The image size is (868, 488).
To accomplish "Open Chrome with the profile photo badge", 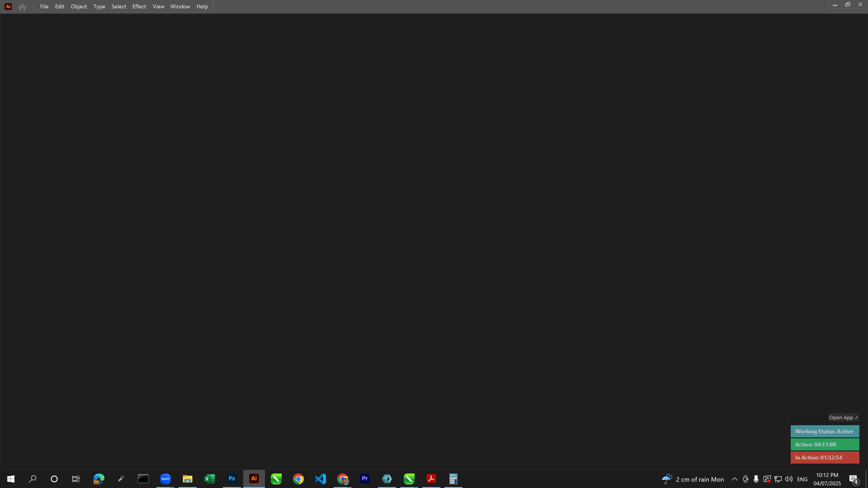I will [343, 479].
